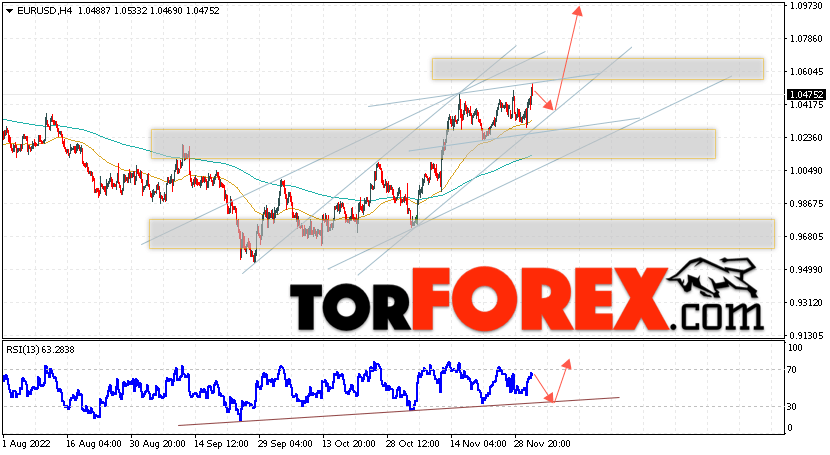
Task: Click the 28 Nov 20:00 time label
Action: point(542,443)
